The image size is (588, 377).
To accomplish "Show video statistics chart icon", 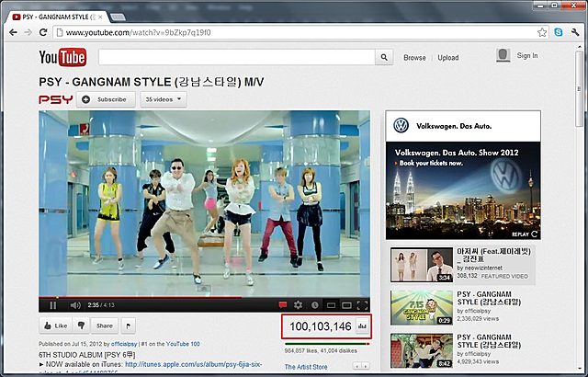I will pos(362,326).
